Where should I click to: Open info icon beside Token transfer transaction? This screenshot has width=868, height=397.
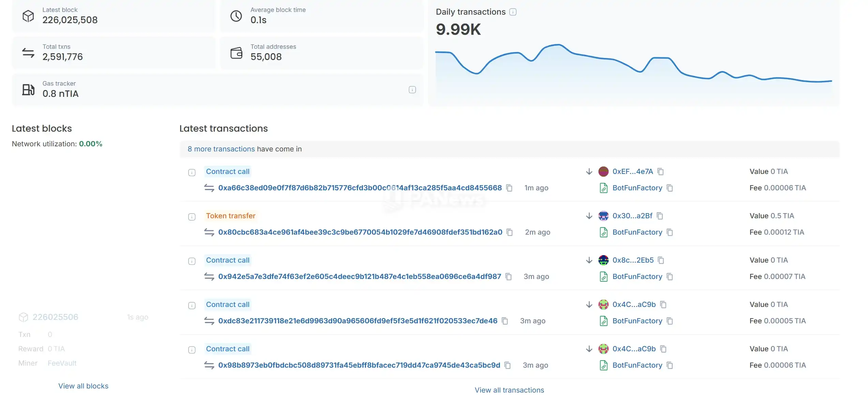(x=192, y=217)
